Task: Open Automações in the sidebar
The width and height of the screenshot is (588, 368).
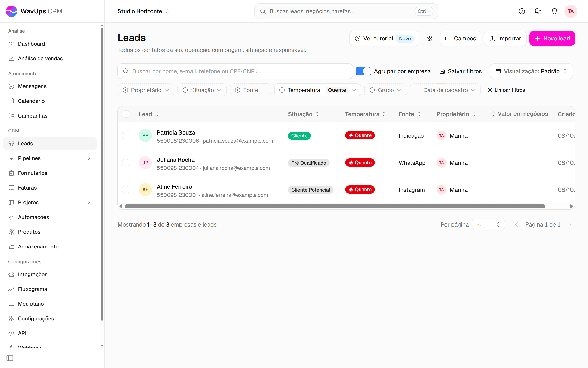Action: [50, 217]
